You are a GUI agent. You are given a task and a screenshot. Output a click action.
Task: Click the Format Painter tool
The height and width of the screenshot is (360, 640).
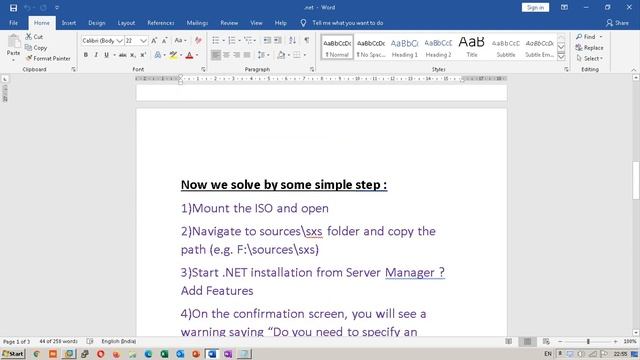(48, 58)
